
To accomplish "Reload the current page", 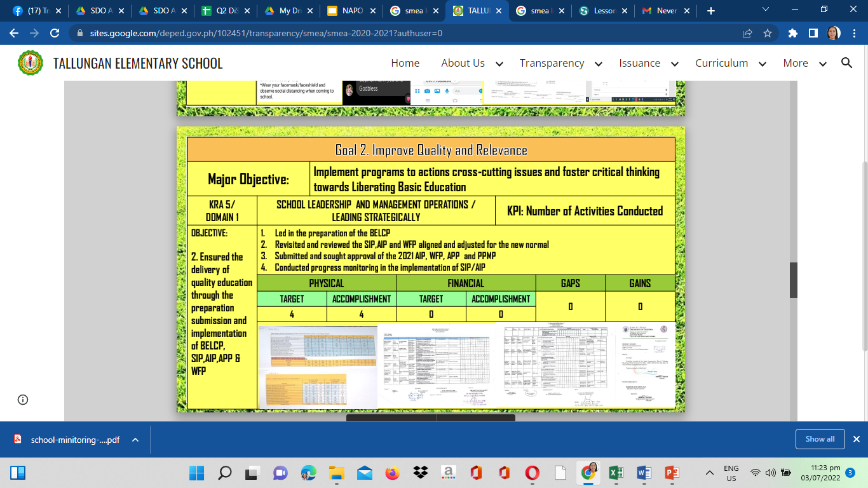I will click(x=55, y=33).
